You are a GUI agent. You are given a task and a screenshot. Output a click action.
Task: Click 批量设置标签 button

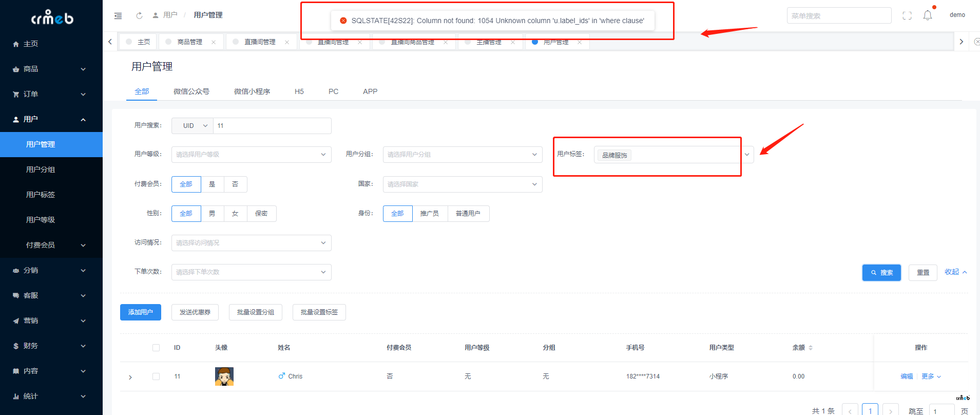(x=319, y=312)
